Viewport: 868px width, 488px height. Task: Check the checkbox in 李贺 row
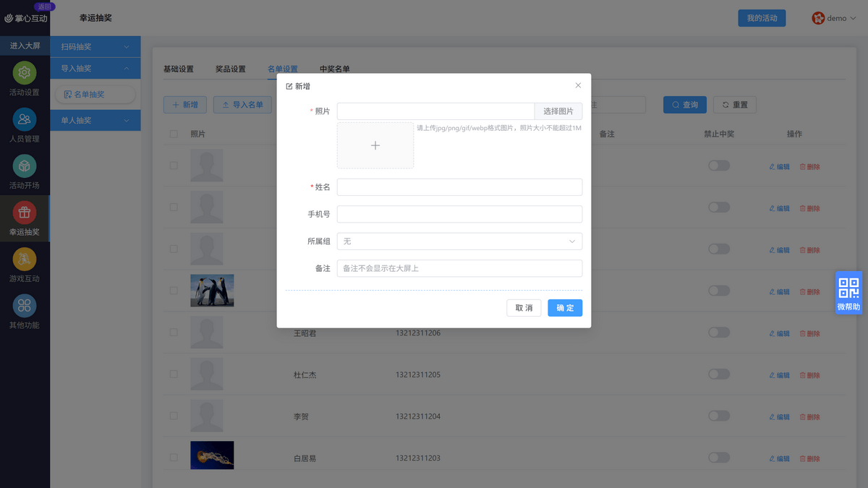tap(174, 416)
